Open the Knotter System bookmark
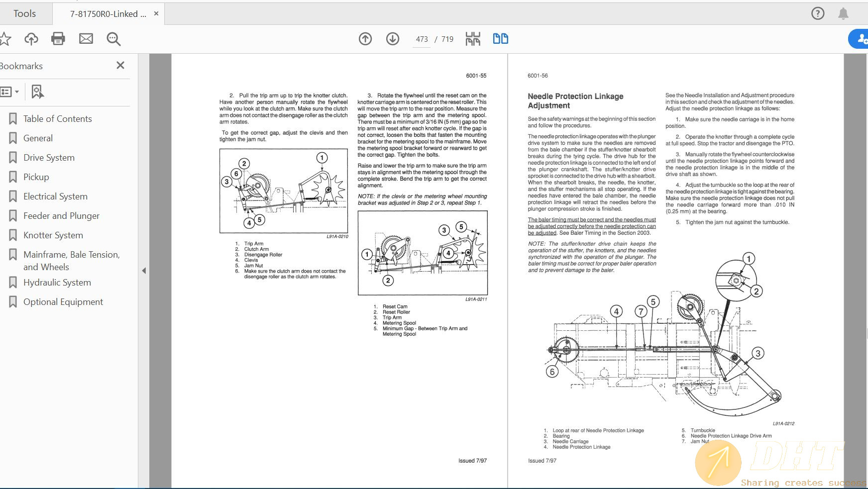The width and height of the screenshot is (868, 489). [x=53, y=235]
